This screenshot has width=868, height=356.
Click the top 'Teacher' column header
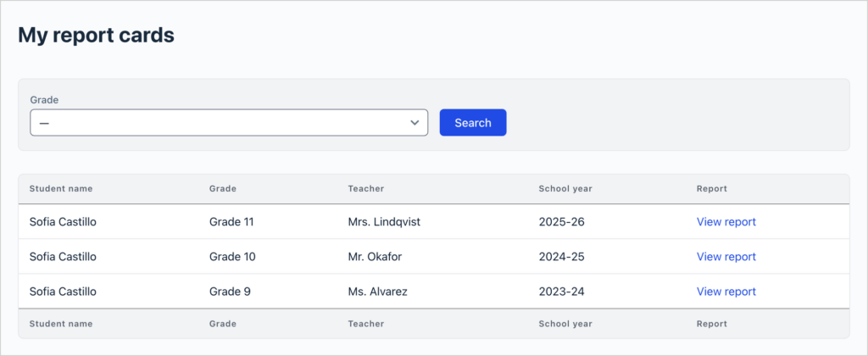tap(366, 189)
